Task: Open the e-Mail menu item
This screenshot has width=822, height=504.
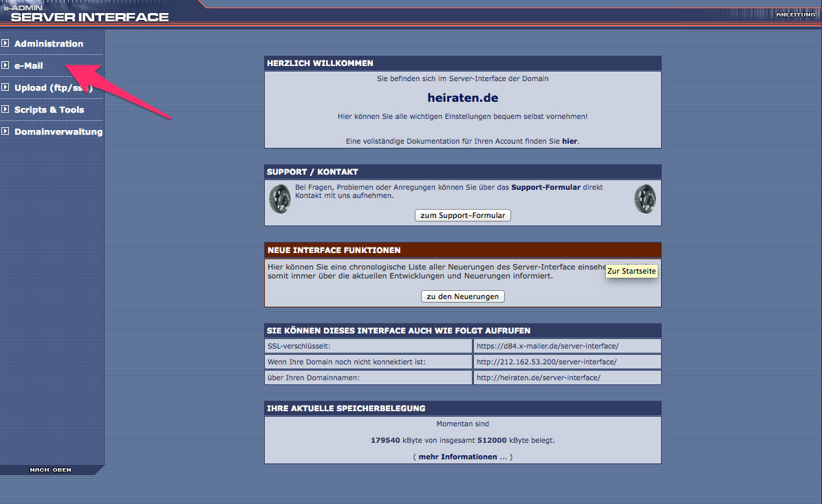Action: click(x=29, y=65)
